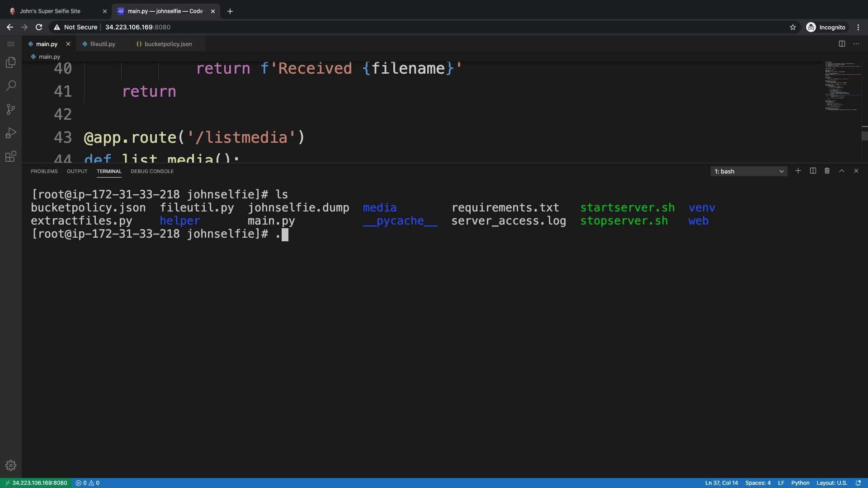Open Manage gear icon in sidebar
868x488 pixels.
pos(11,465)
